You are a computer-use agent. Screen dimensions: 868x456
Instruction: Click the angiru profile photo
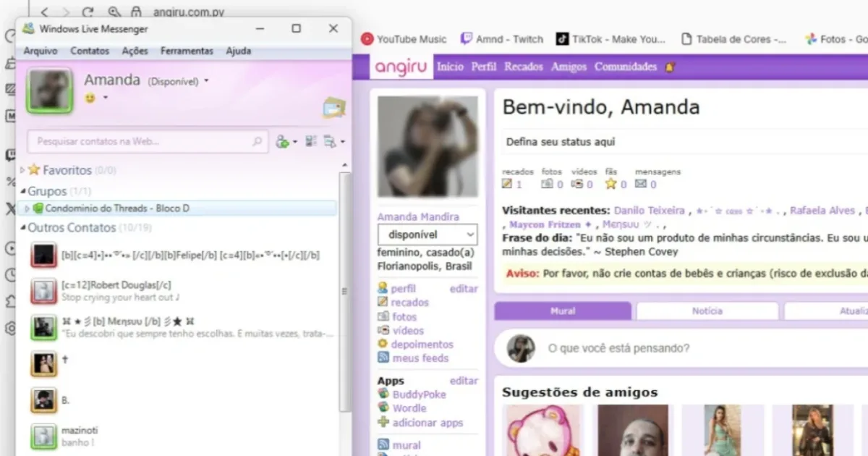427,147
